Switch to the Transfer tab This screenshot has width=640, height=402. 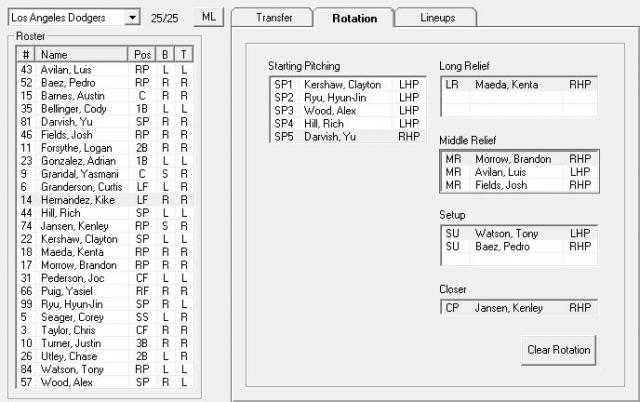(x=273, y=18)
